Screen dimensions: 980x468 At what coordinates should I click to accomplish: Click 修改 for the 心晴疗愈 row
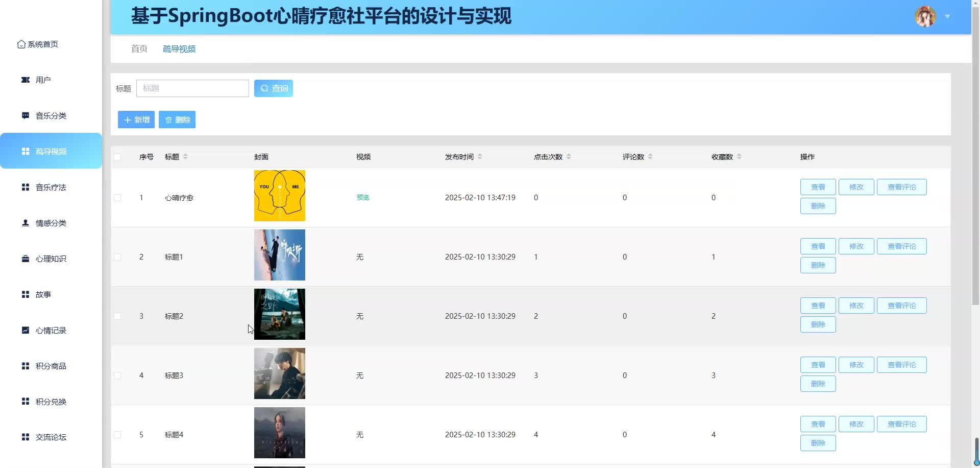tap(856, 187)
